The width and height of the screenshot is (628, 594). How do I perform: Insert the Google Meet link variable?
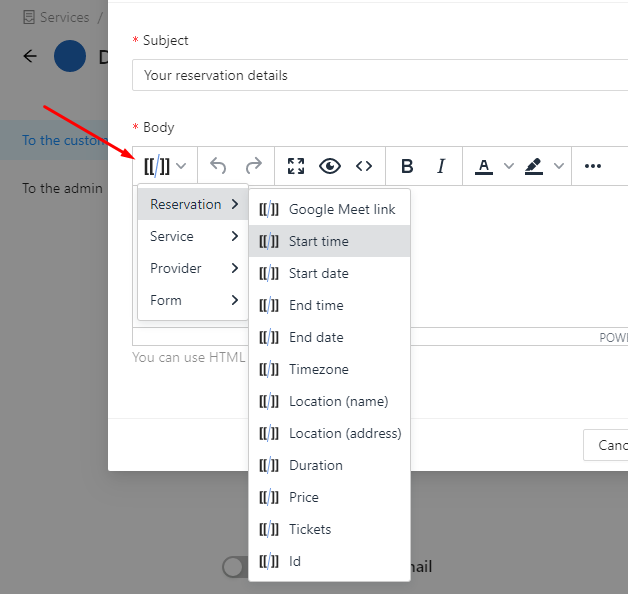pyautogui.click(x=329, y=209)
